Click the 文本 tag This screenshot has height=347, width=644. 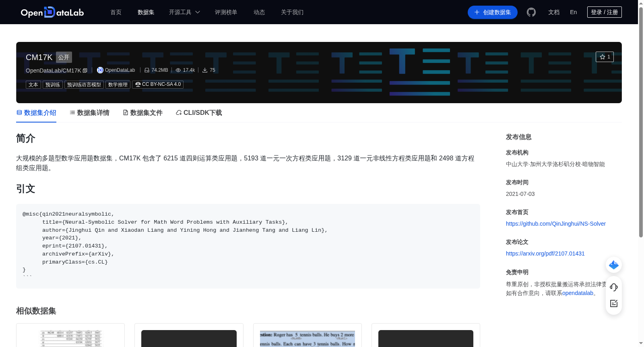click(33, 85)
